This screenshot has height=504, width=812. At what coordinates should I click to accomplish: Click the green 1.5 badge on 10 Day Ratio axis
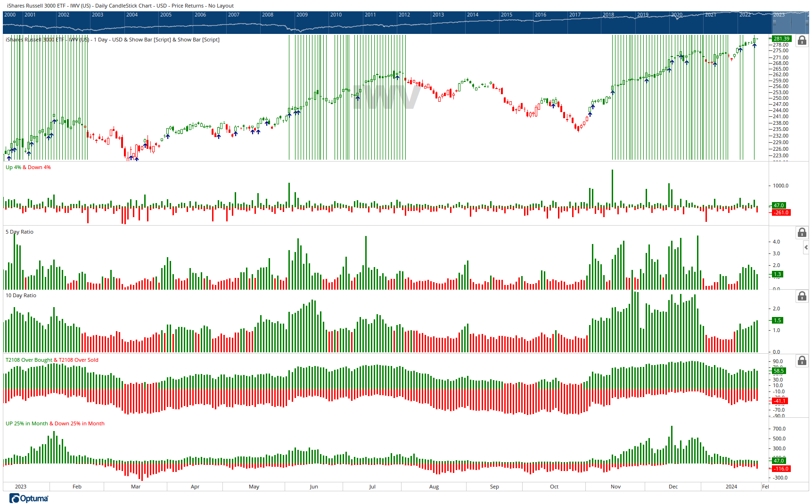coord(777,320)
